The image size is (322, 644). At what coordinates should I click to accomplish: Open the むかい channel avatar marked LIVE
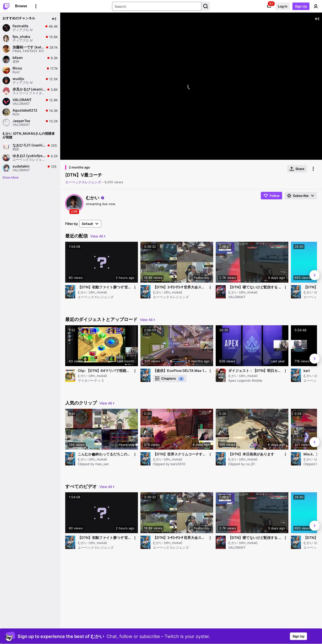tap(74, 203)
